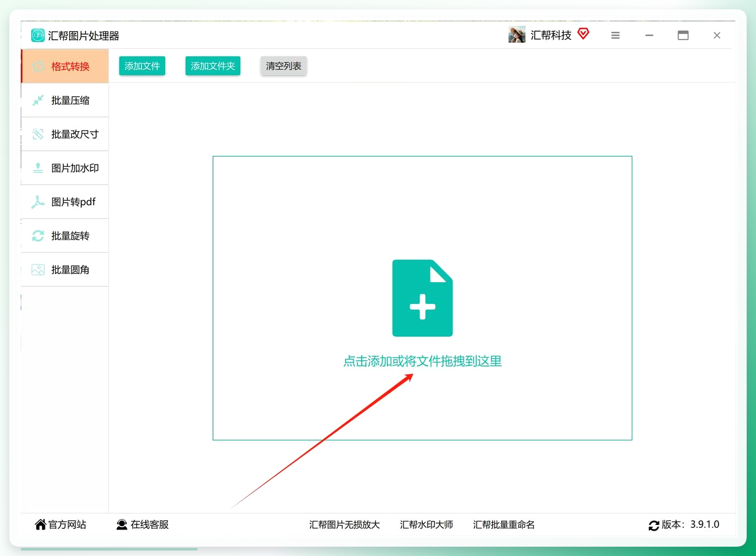Click the 批量旋转 rotate arrows icon
This screenshot has height=556, width=756.
pyautogui.click(x=38, y=236)
